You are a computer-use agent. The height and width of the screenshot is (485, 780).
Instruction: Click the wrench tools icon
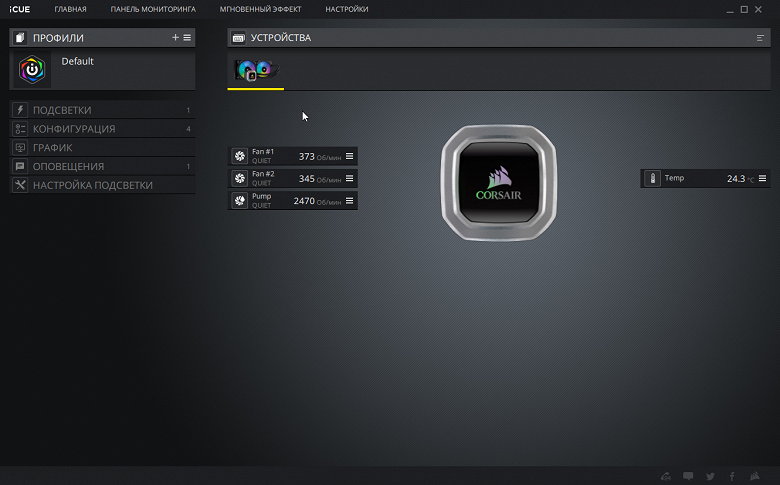(20, 185)
